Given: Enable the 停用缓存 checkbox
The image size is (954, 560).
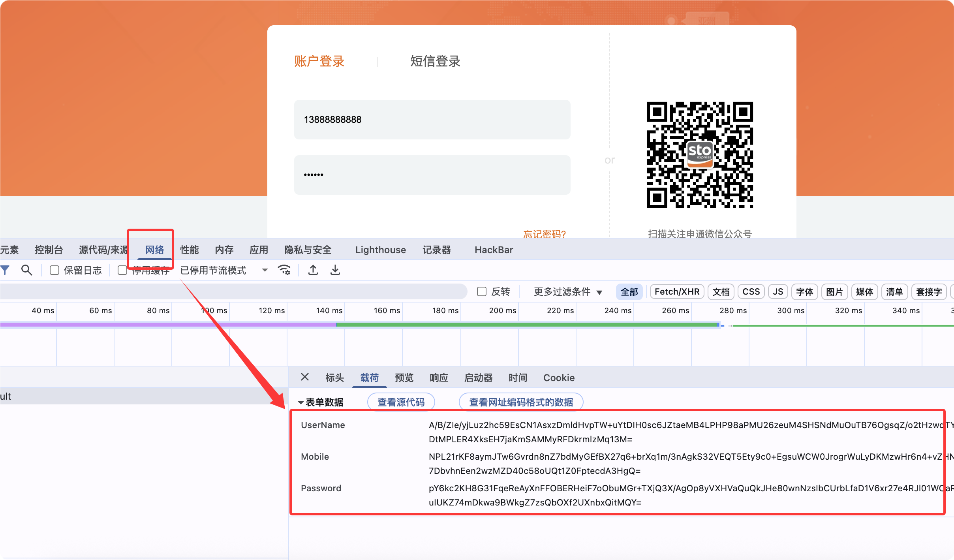Looking at the screenshot, I should point(122,270).
